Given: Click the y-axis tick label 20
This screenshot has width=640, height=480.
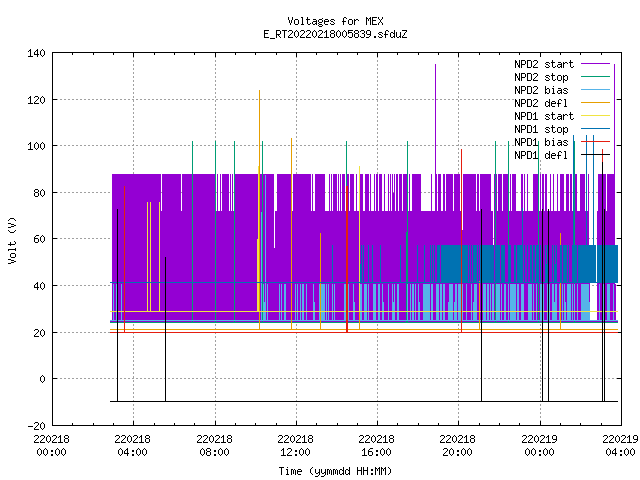Looking at the screenshot, I should 39,333.
